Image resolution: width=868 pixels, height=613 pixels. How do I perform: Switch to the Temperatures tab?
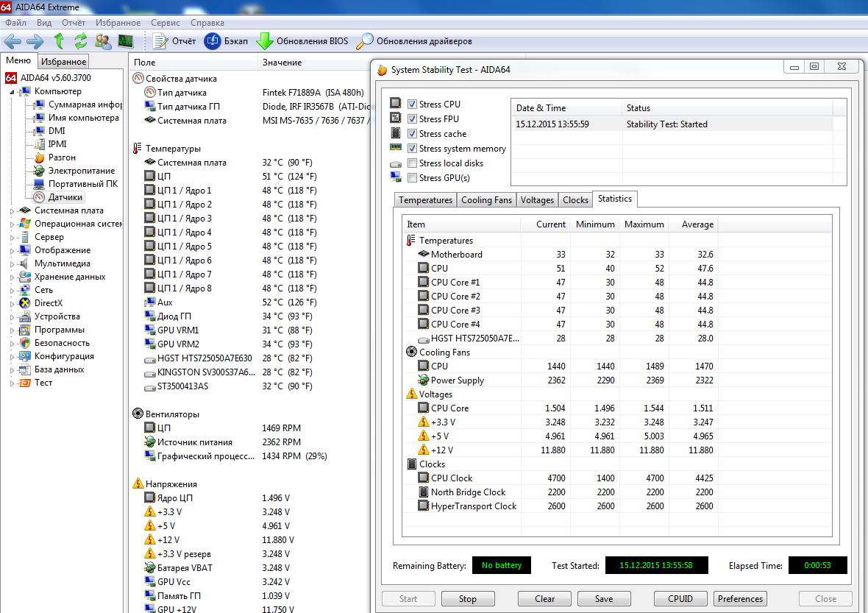click(x=425, y=200)
